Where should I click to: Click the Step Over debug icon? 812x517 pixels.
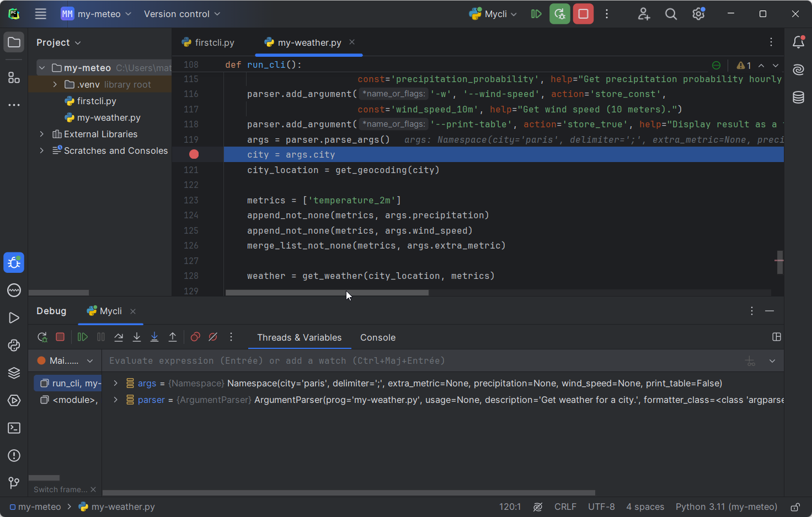(x=119, y=337)
